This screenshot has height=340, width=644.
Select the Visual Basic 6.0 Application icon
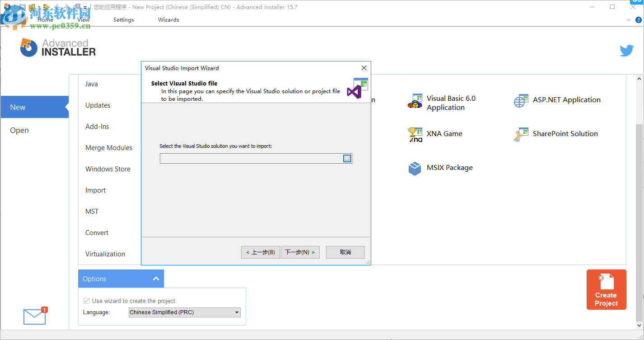415,101
